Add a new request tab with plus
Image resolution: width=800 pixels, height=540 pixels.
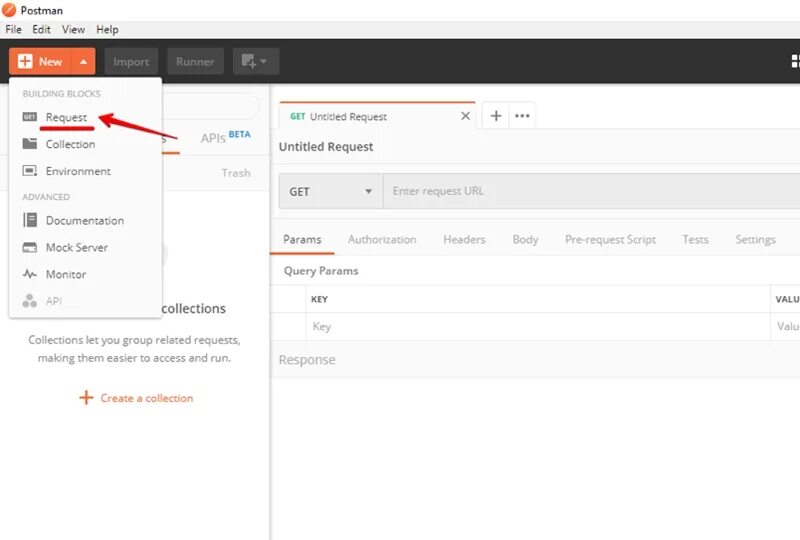pos(495,116)
